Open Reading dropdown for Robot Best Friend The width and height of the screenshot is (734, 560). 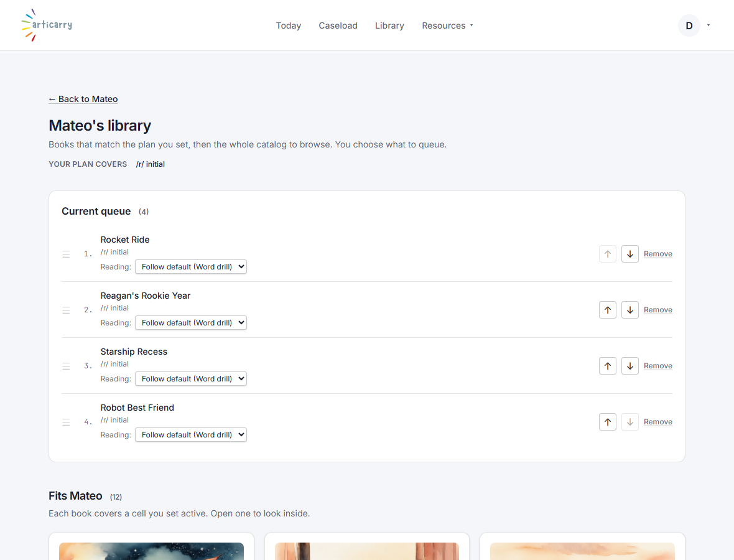click(x=190, y=434)
